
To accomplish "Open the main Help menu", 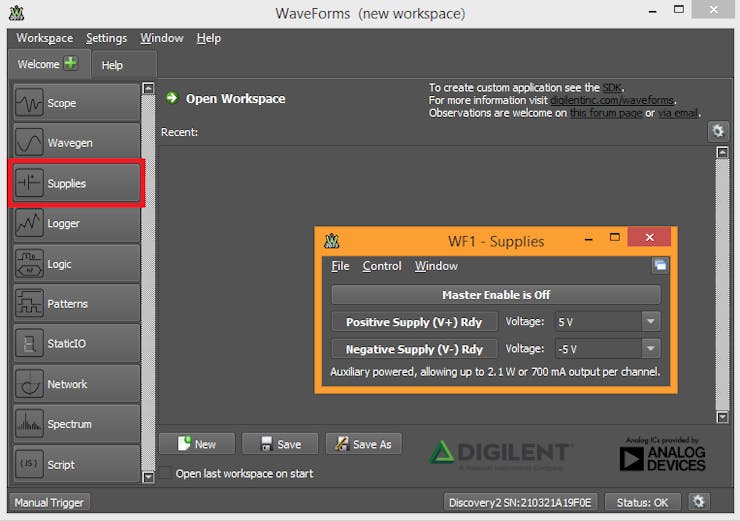I will (209, 38).
